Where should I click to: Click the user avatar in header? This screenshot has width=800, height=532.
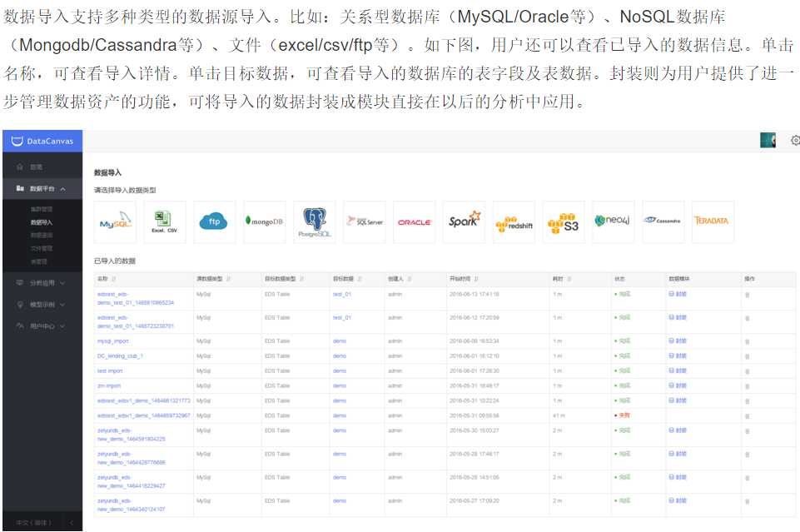click(x=768, y=140)
